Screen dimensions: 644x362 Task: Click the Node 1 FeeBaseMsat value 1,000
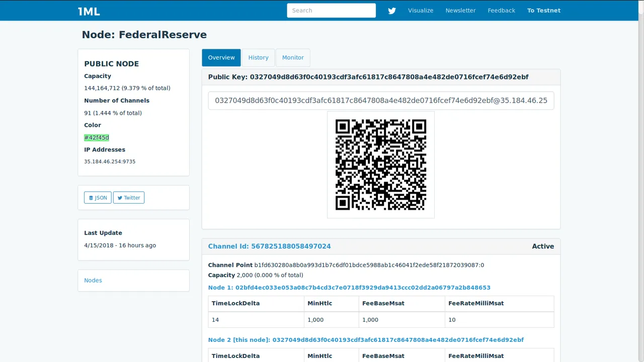(370, 320)
